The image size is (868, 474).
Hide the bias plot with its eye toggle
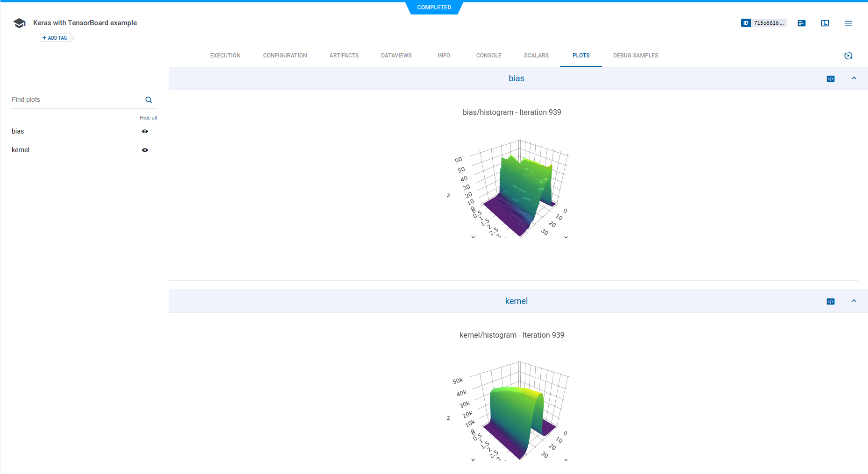coord(145,131)
